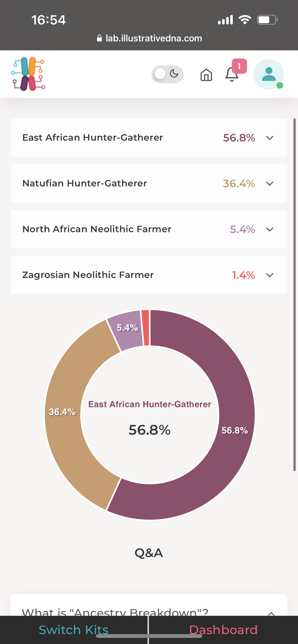Click the IllustrativeDNA logo

tap(28, 74)
